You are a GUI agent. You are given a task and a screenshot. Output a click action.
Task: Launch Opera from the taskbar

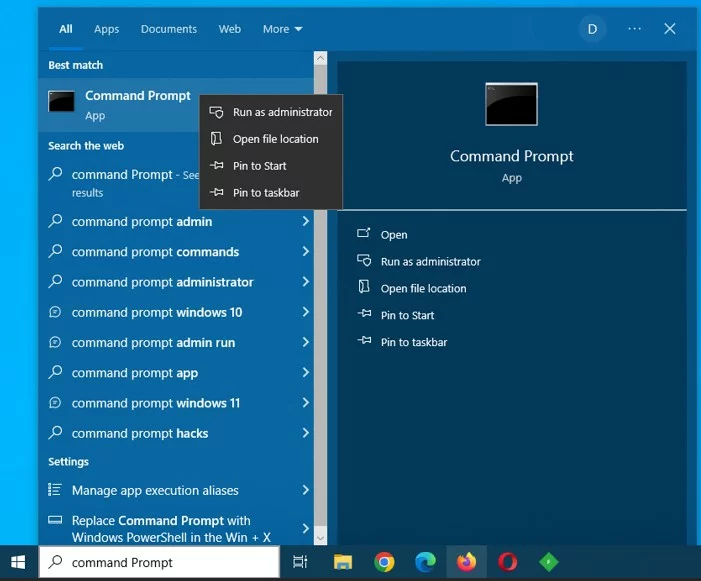(507, 562)
